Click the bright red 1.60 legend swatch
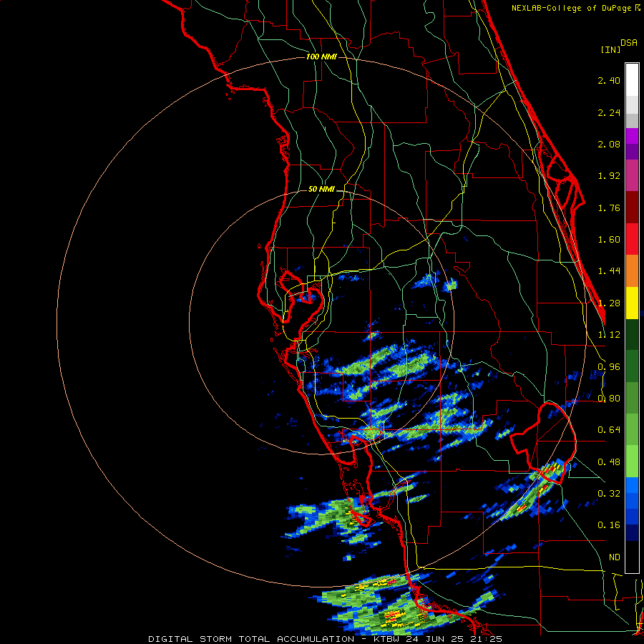 (632, 239)
